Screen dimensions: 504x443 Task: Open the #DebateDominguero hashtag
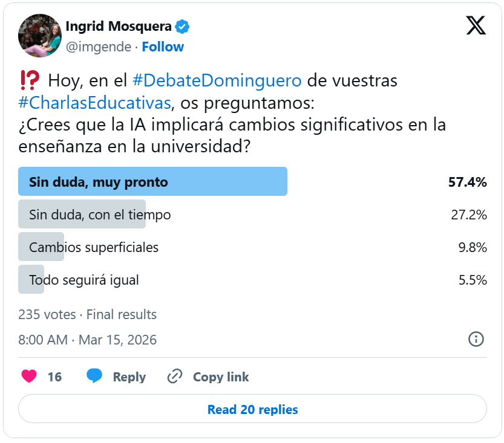click(x=217, y=80)
